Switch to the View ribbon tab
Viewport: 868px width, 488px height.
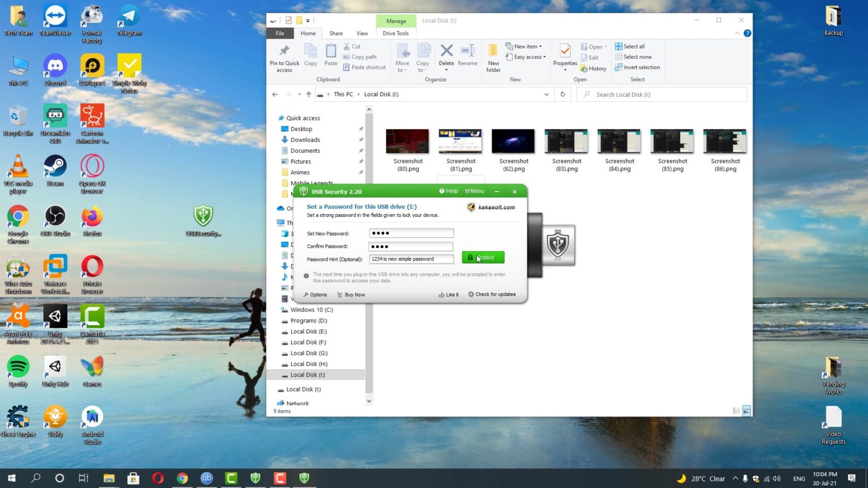(362, 33)
